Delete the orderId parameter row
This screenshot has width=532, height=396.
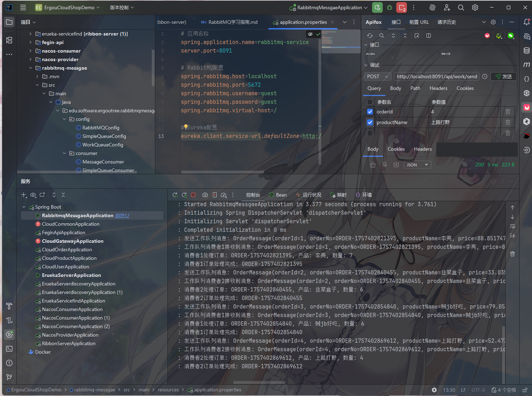pyautogui.click(x=508, y=112)
